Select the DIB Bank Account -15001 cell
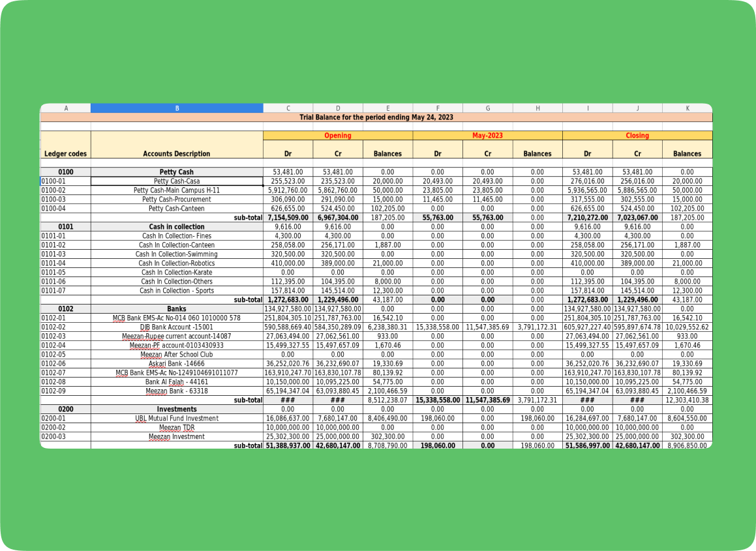756x551 pixels. tap(177, 327)
